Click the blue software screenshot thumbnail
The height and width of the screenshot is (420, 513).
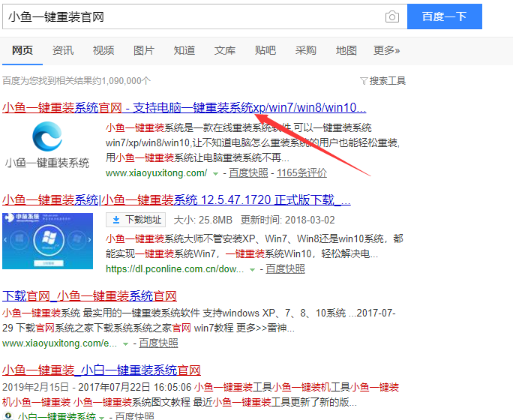[x=47, y=241]
